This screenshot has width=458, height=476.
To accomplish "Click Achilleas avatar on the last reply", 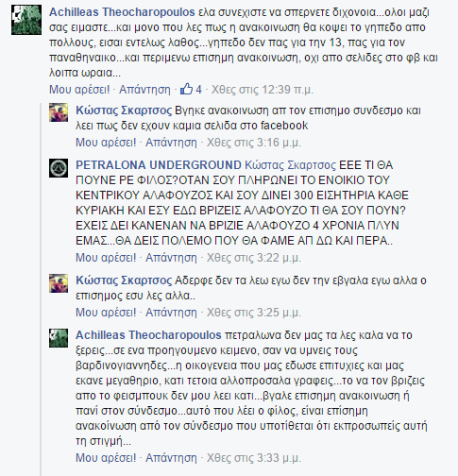I will point(59,338).
